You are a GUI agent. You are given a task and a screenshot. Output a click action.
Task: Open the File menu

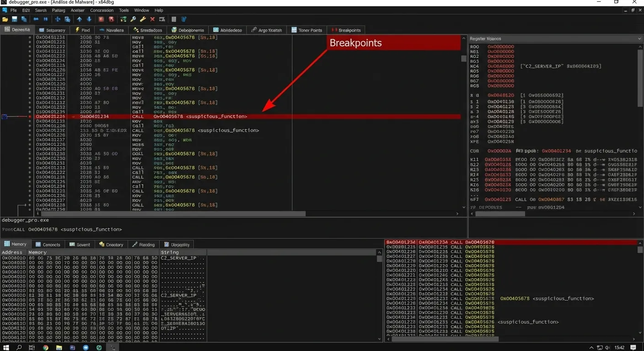click(x=13, y=10)
